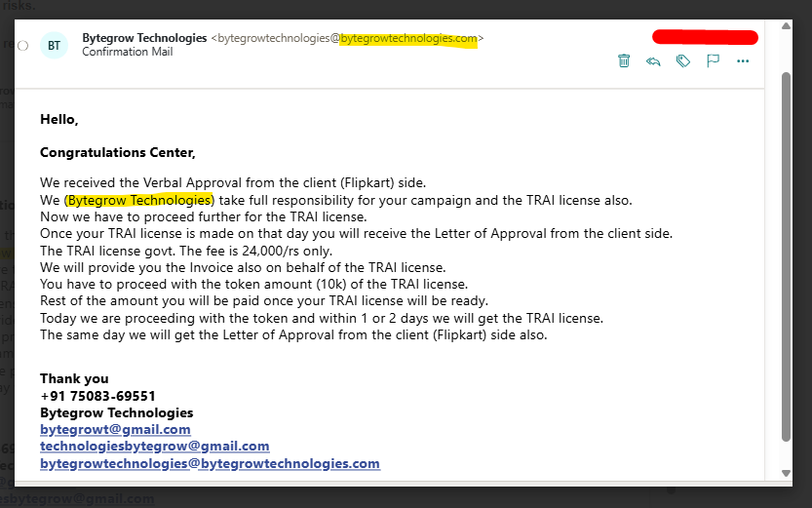
Task: Click scrollbar down arrow
Action: click(786, 473)
